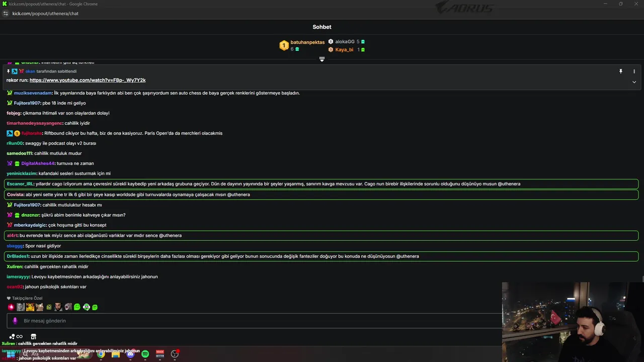This screenshot has height=362, width=644.
Task: Open Discord from the taskbar
Action: [130, 354]
